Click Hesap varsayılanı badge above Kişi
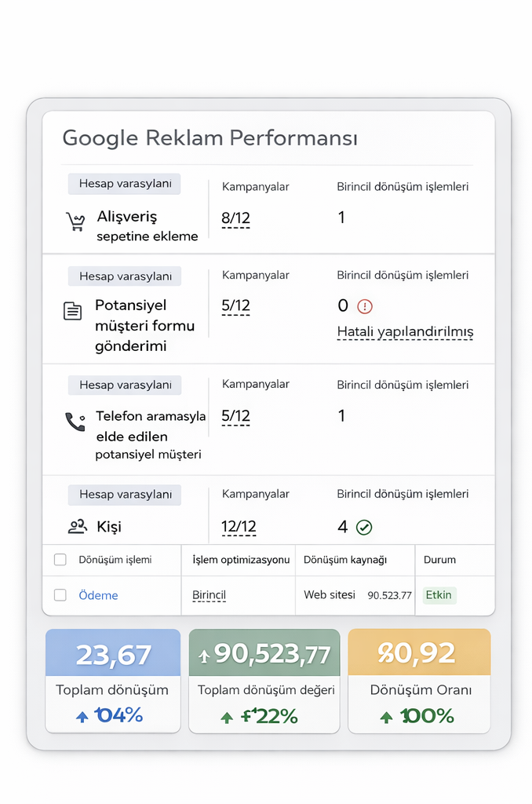The image size is (532, 804). pyautogui.click(x=125, y=495)
